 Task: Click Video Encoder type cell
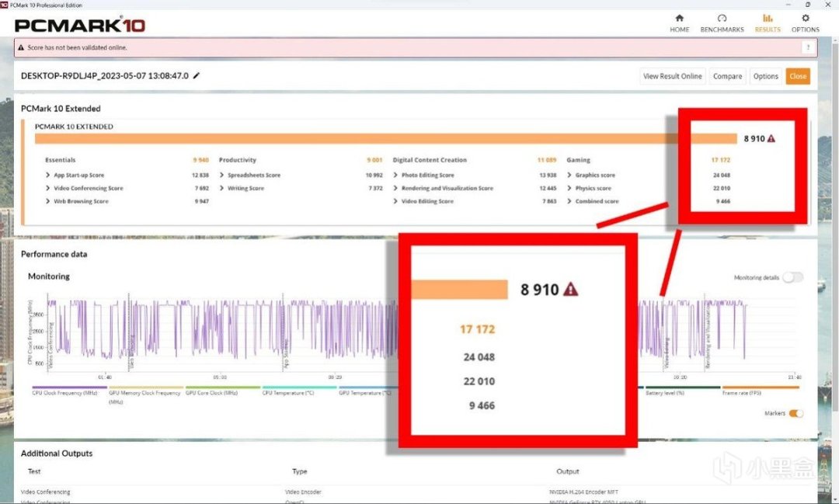[303, 492]
